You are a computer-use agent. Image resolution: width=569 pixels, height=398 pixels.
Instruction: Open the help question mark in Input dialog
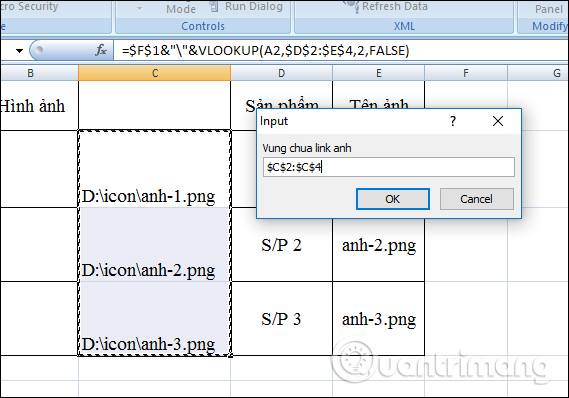pos(453,121)
